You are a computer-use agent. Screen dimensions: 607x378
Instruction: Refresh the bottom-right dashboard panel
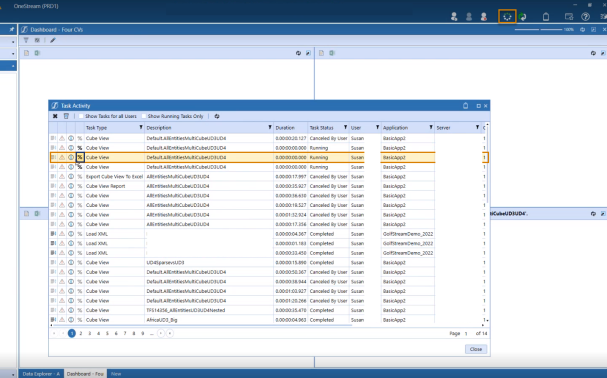593,213
